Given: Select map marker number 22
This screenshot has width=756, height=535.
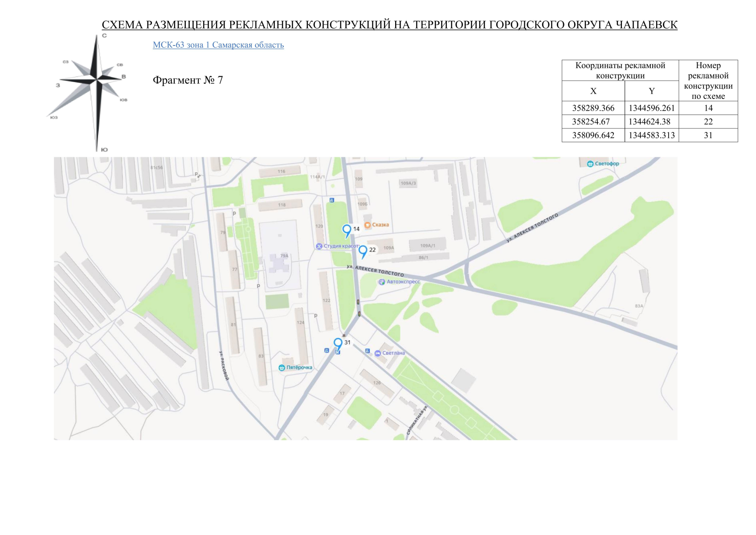Looking at the screenshot, I should 363,251.
